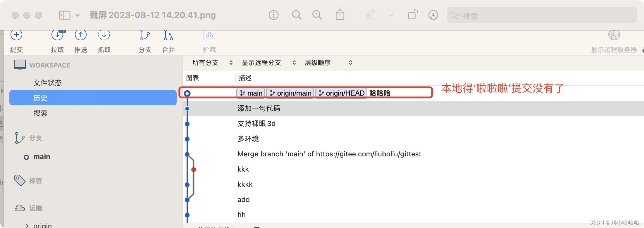644x228 pixels.
Task: Open Preview's info inspector icon
Action: [274, 15]
